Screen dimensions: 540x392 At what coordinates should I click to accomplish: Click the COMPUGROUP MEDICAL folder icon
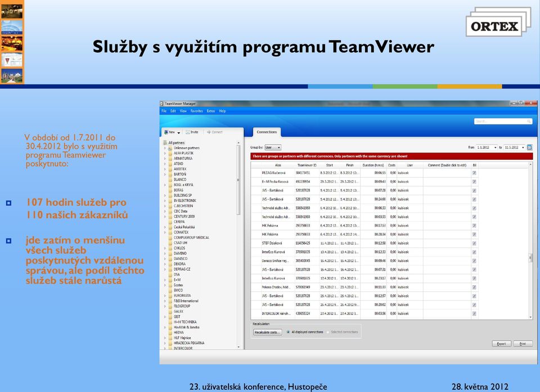coord(170,238)
